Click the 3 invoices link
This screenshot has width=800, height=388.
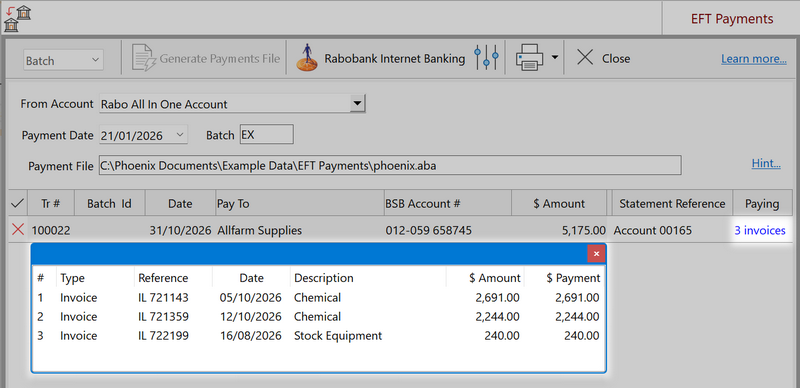click(x=760, y=230)
